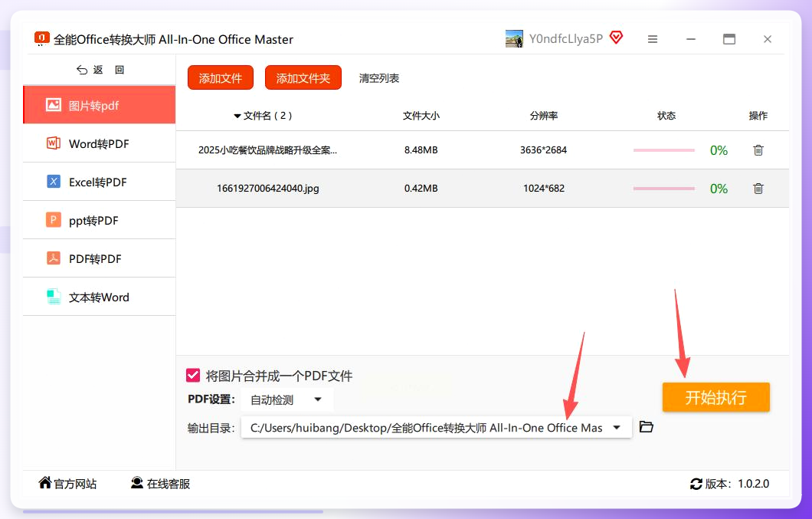This screenshot has width=812, height=519.
Task: Select the 1661927006424040.jpg file row
Action: [482, 189]
